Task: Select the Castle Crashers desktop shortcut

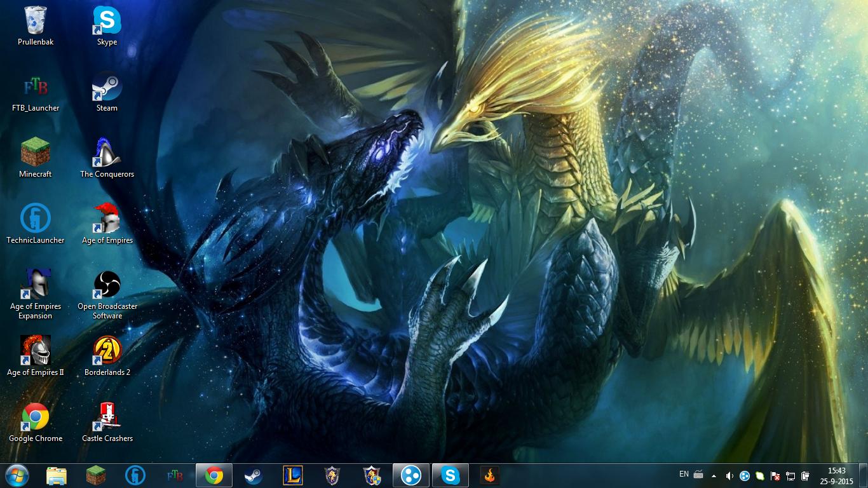Action: click(107, 423)
